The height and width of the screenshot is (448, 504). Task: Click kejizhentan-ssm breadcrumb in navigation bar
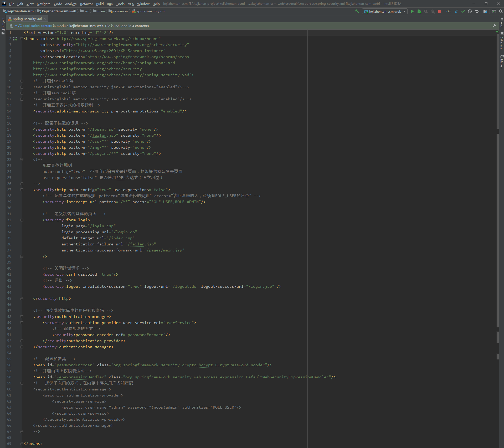18,11
